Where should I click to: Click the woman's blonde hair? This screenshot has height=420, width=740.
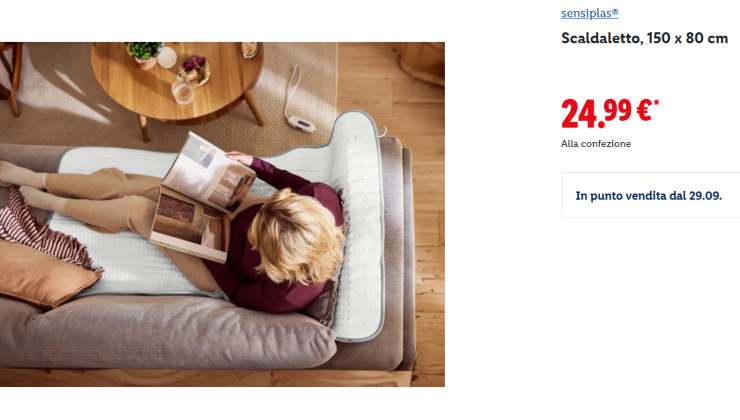tap(296, 233)
